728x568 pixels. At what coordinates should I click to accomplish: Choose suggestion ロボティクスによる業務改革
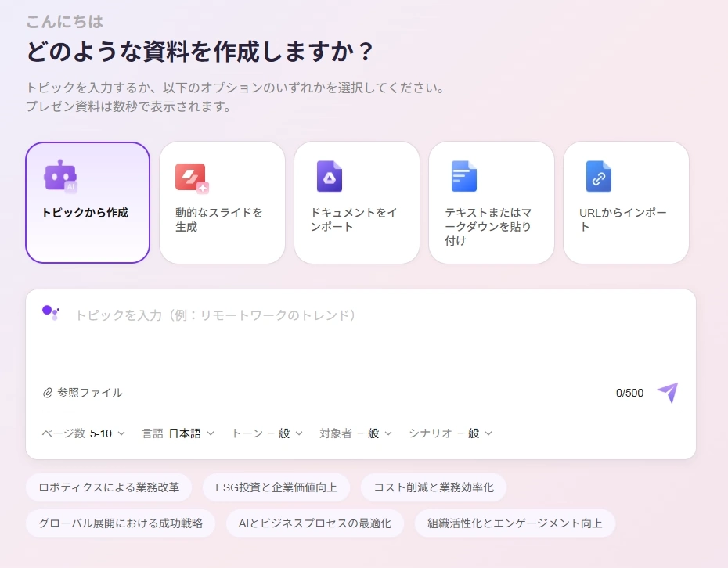(x=109, y=487)
